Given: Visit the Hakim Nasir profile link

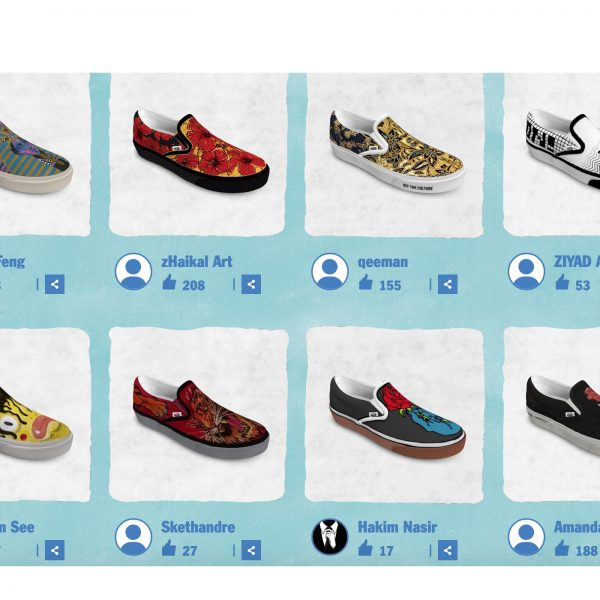Looking at the screenshot, I should tap(397, 527).
